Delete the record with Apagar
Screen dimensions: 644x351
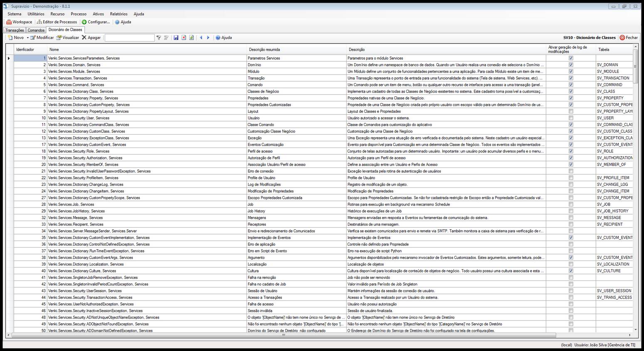(91, 38)
